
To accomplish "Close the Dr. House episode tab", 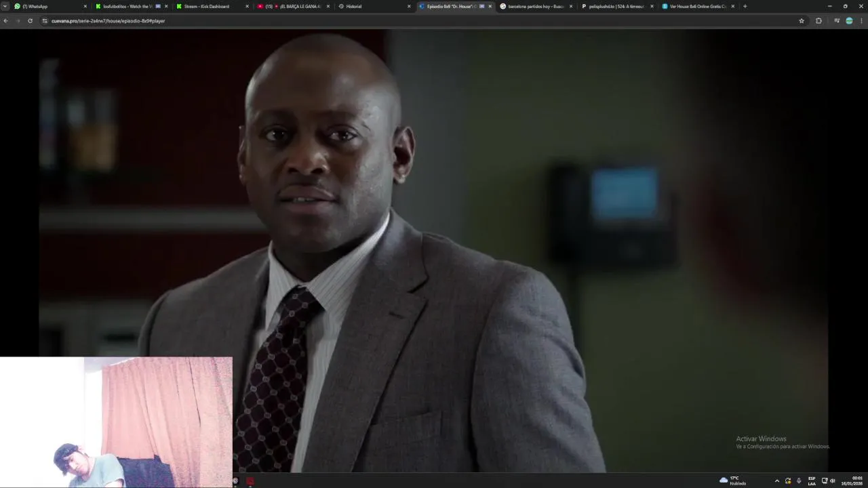I will tap(490, 6).
